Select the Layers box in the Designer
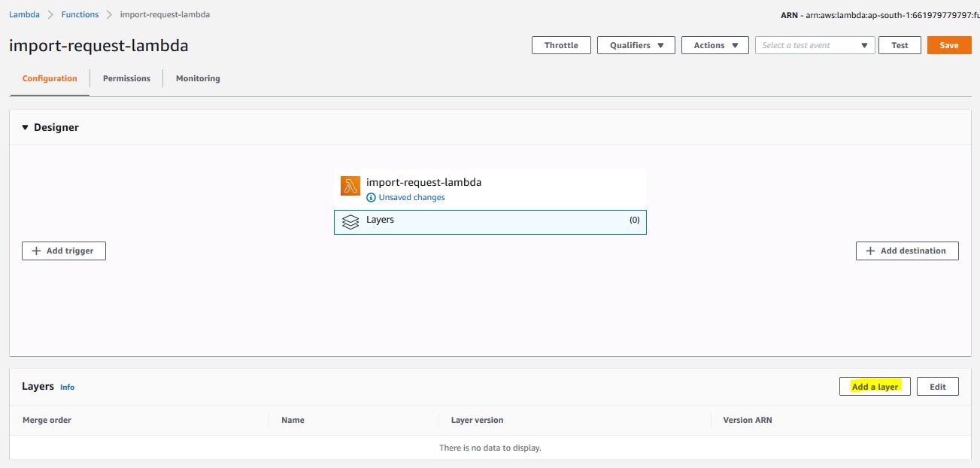Image resolution: width=980 pixels, height=468 pixels. (x=490, y=222)
